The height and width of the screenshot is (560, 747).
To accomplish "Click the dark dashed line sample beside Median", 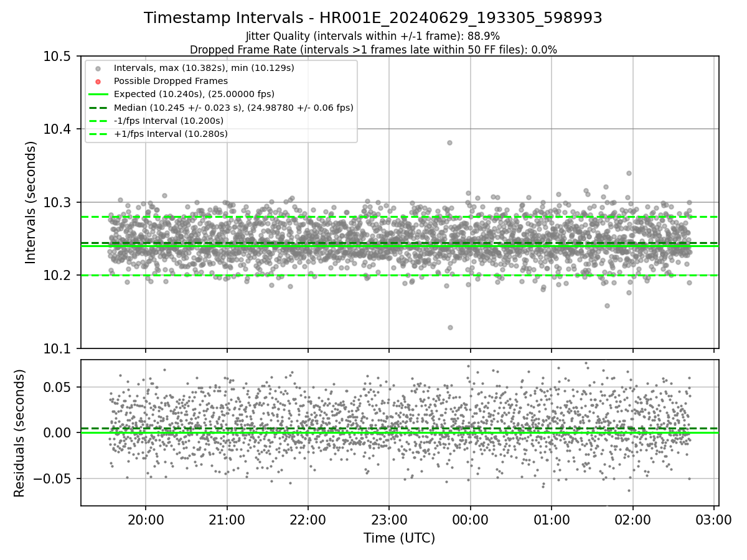I will point(98,108).
